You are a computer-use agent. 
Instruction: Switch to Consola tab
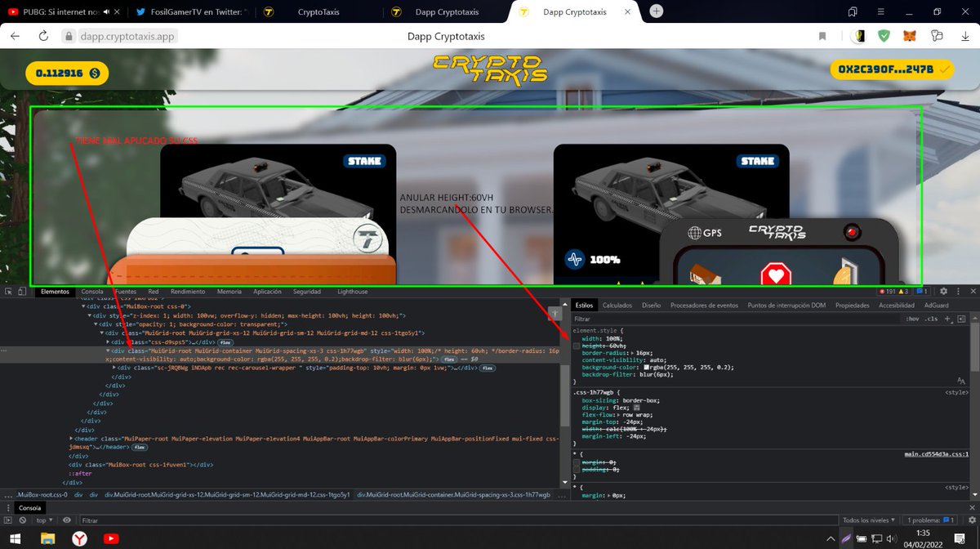(x=92, y=292)
